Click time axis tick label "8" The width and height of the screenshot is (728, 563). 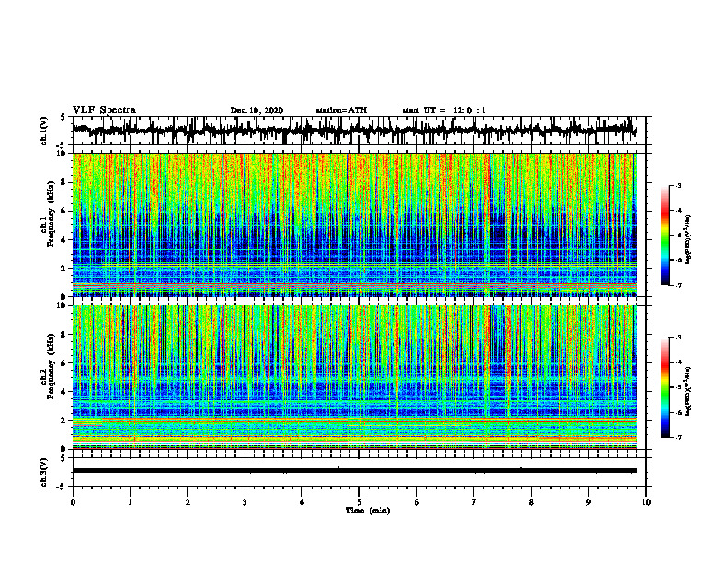531,502
